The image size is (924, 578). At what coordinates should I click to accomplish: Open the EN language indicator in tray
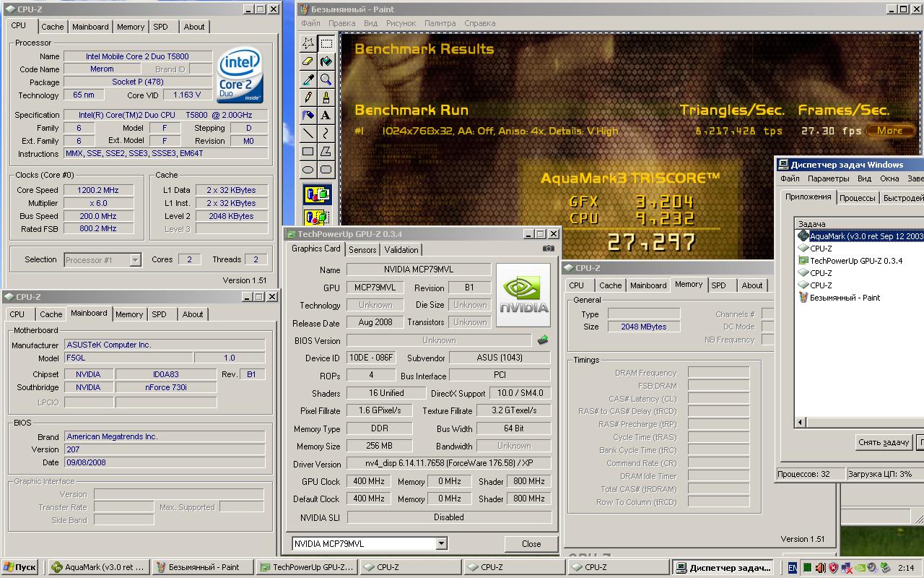pos(793,568)
